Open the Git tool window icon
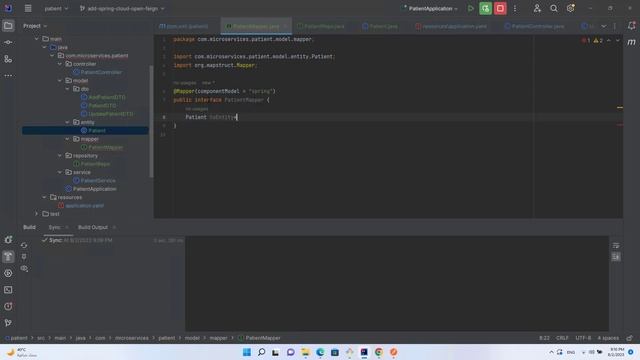The image size is (640, 360). pos(8,323)
